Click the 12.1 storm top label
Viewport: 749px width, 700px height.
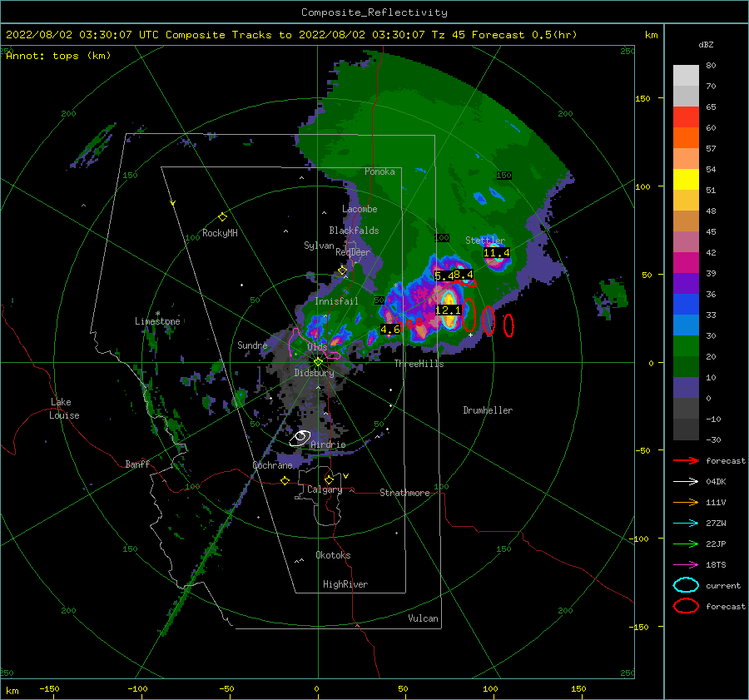(448, 310)
